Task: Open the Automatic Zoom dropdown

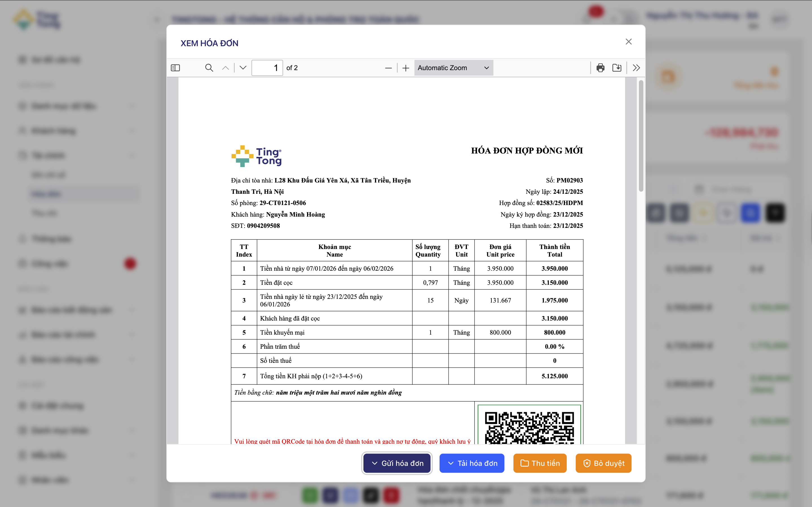Action: point(453,68)
